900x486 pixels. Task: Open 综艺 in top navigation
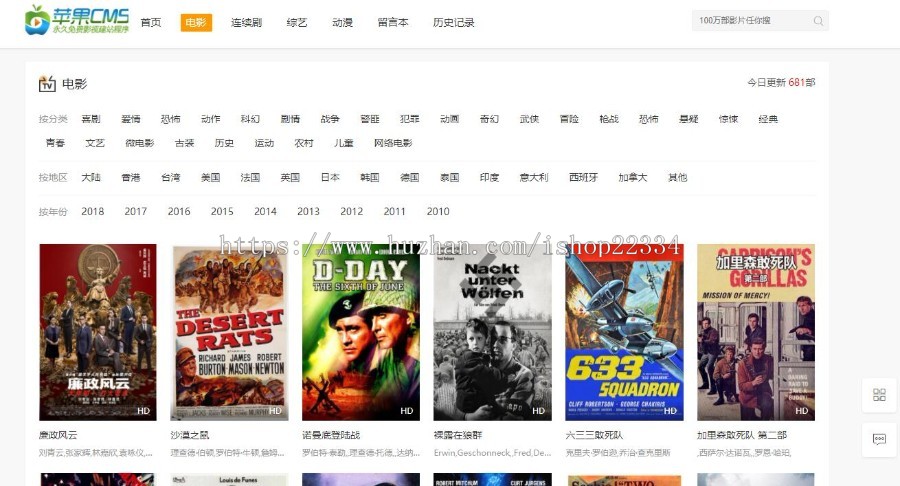click(297, 23)
